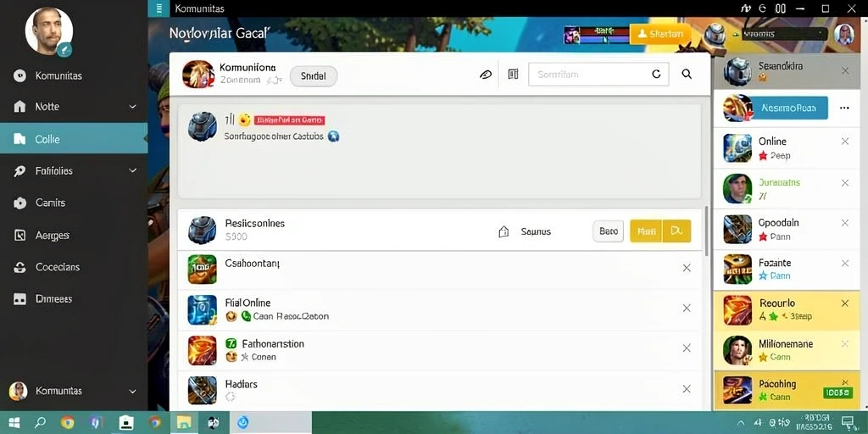Expand the Fofiolies chevron
This screenshot has width=868, height=434.
tap(133, 170)
